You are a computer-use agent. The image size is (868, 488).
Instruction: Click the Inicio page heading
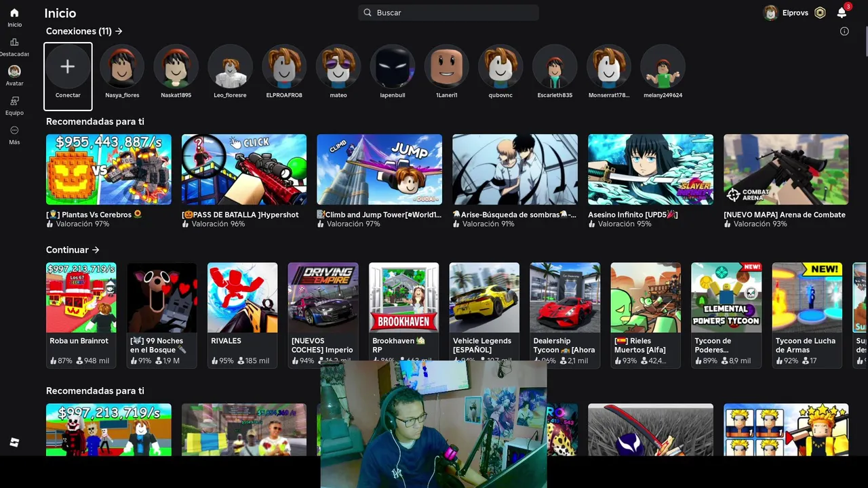(60, 13)
